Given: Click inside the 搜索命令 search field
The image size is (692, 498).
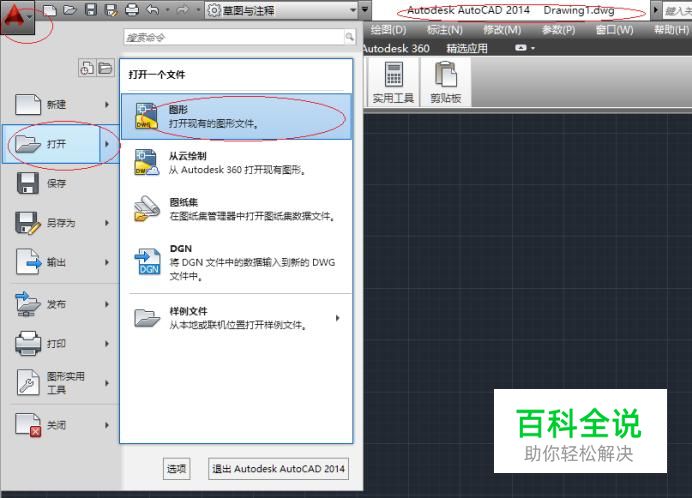Looking at the screenshot, I should tap(234, 37).
